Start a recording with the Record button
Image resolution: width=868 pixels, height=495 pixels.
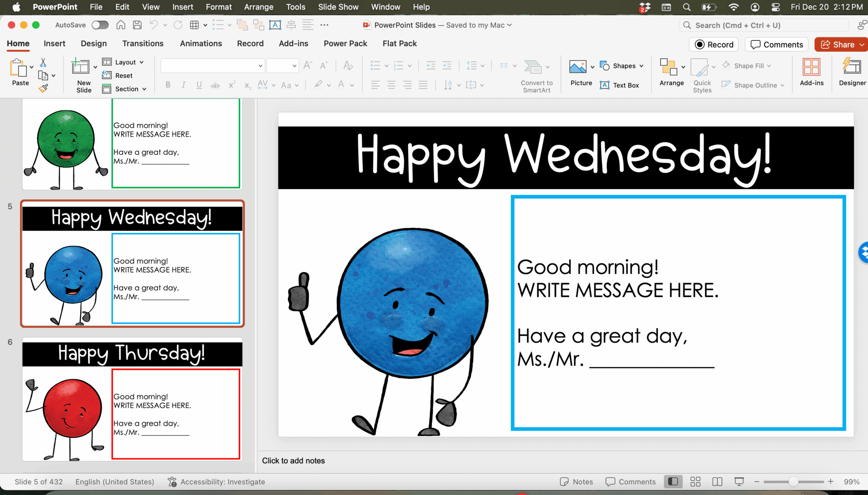[x=714, y=44]
